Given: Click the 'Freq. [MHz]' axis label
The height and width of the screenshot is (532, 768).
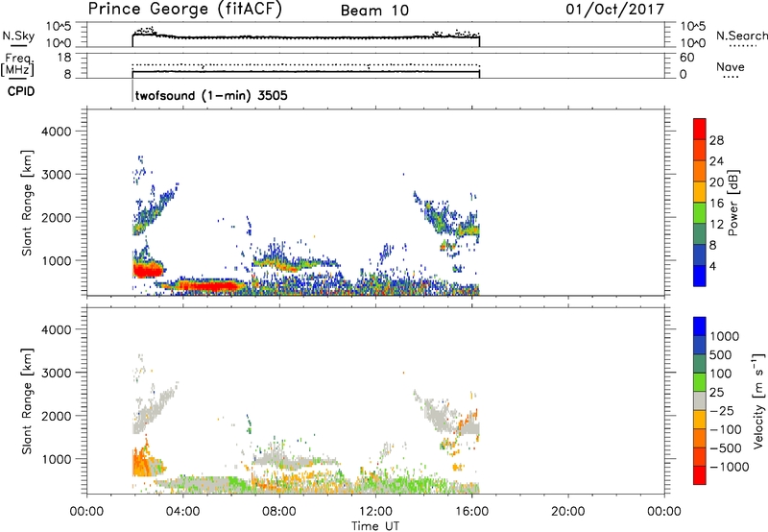Looking at the screenshot, I should pos(17,64).
